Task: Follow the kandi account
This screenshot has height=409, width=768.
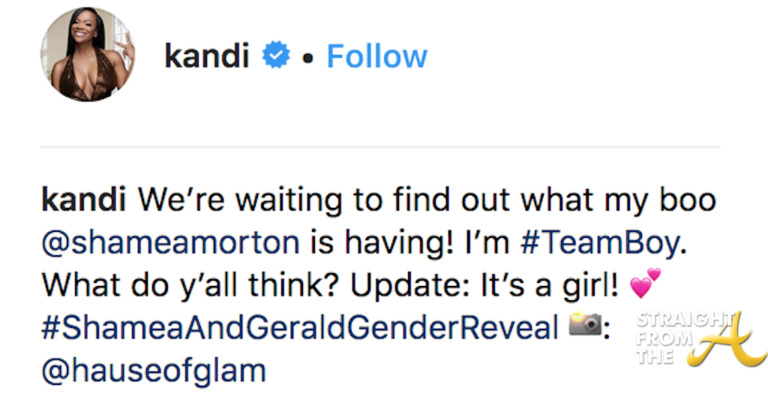Action: point(377,56)
